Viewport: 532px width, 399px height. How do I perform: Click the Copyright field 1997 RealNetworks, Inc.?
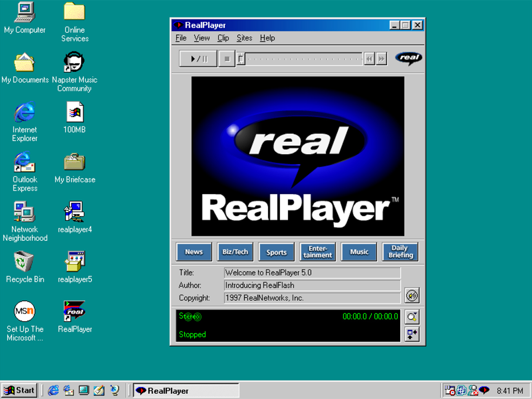[312, 298]
